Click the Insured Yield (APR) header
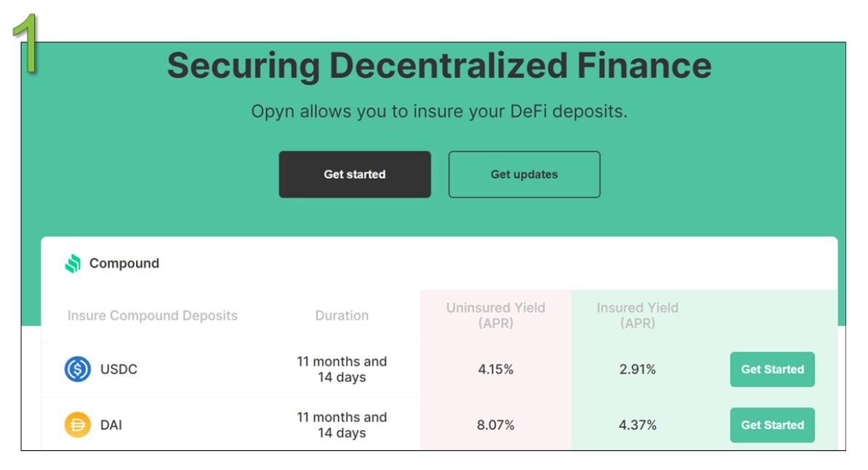868x470 pixels. click(638, 316)
